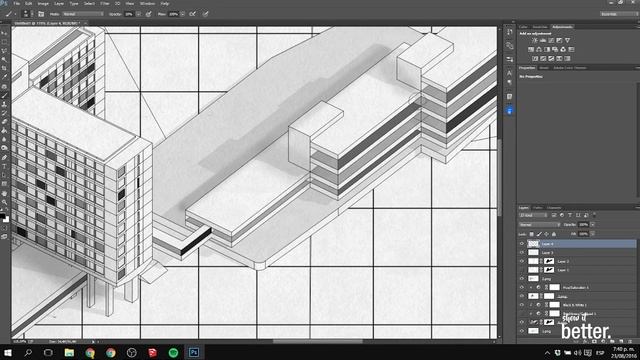This screenshot has height=360, width=640.
Task: Select the Crop tool
Action: point(4,68)
